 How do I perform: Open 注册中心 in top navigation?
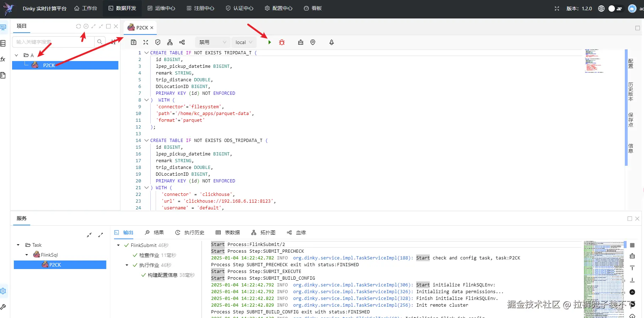pyautogui.click(x=200, y=8)
